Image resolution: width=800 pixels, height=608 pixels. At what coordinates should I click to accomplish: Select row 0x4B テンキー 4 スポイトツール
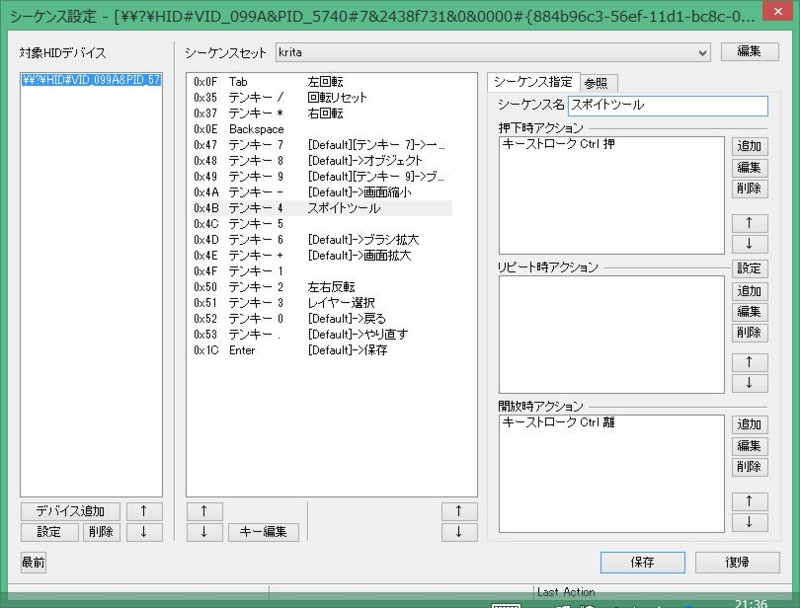pyautogui.click(x=321, y=208)
